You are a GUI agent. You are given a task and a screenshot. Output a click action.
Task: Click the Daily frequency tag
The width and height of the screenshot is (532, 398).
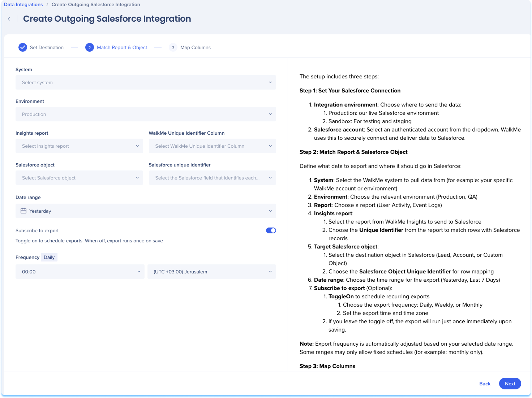click(x=49, y=257)
